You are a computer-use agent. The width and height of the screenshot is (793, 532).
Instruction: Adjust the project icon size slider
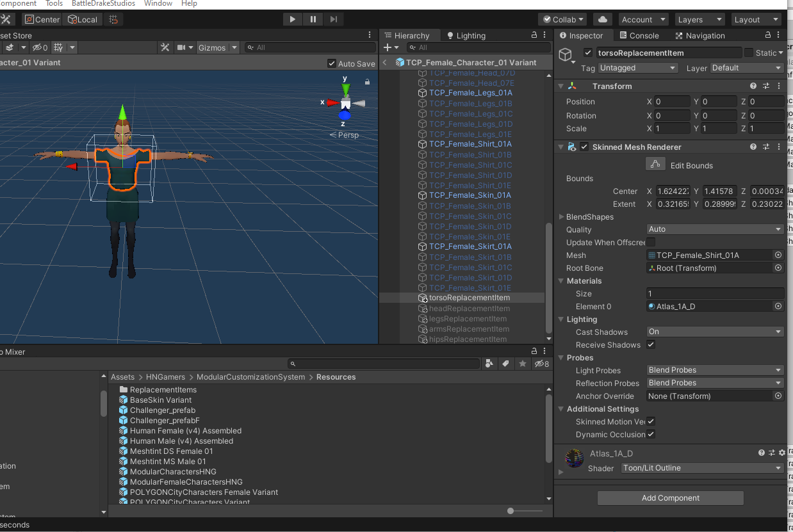(511, 511)
